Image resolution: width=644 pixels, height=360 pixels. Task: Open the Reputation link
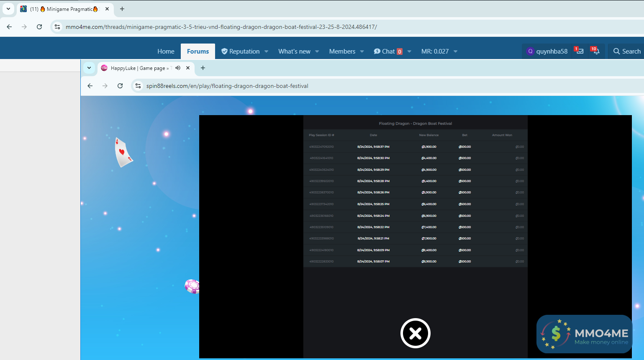(244, 51)
